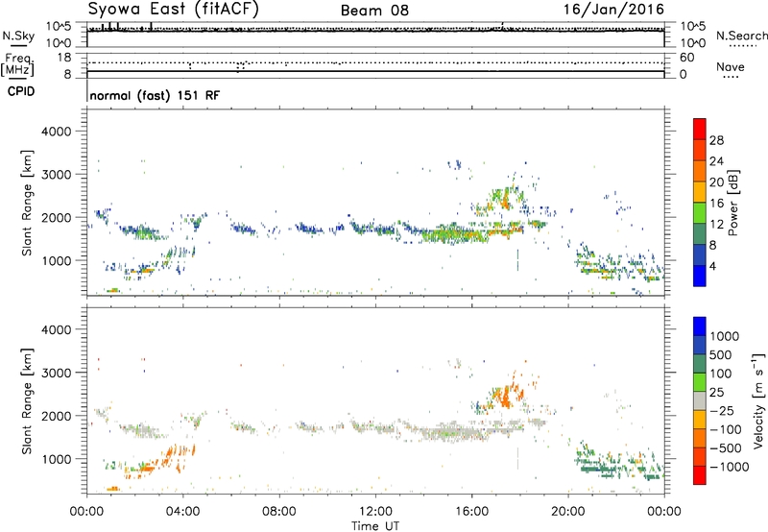Viewport: 768px width, 532px height.
Task: Click gray Velocity colorbar segment between 25 and -25
Action: pyautogui.click(x=700, y=400)
